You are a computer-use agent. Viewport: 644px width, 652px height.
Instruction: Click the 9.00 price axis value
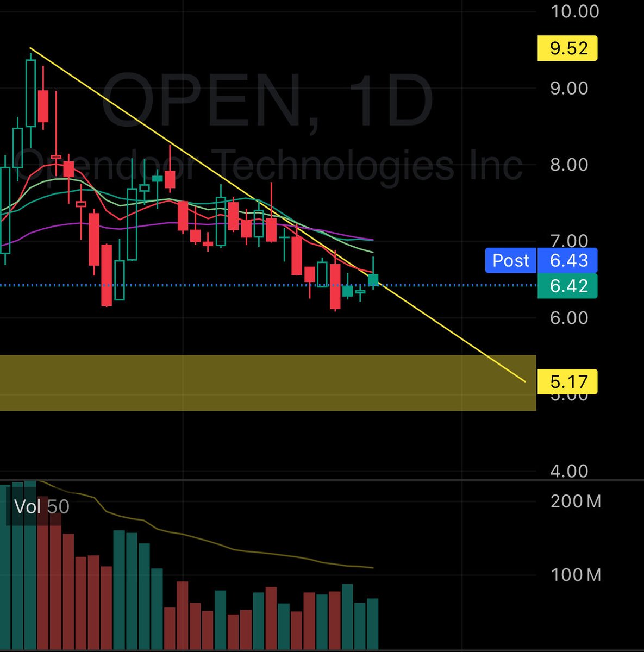point(569,88)
